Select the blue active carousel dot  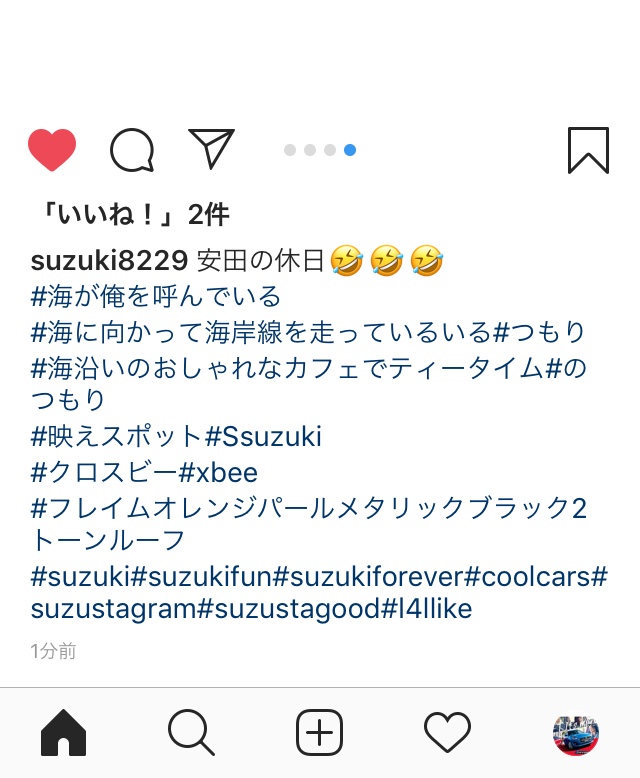[x=350, y=150]
